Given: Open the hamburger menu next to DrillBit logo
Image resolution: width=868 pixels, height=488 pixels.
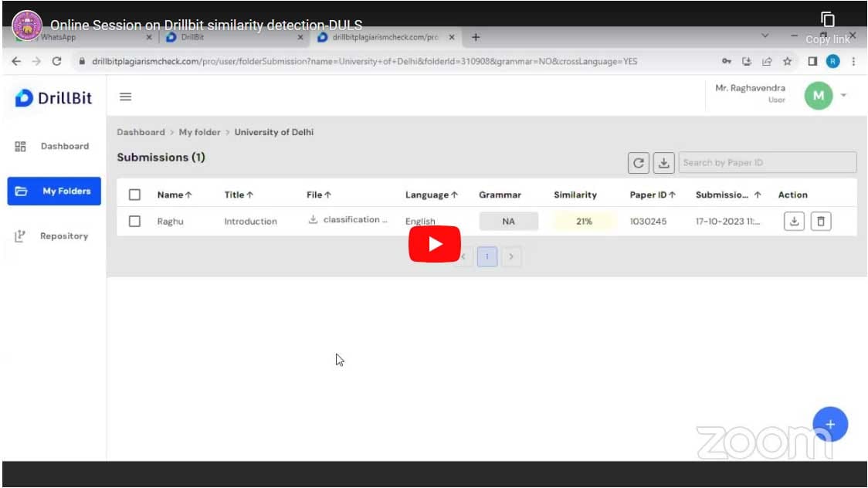Looking at the screenshot, I should (x=124, y=97).
